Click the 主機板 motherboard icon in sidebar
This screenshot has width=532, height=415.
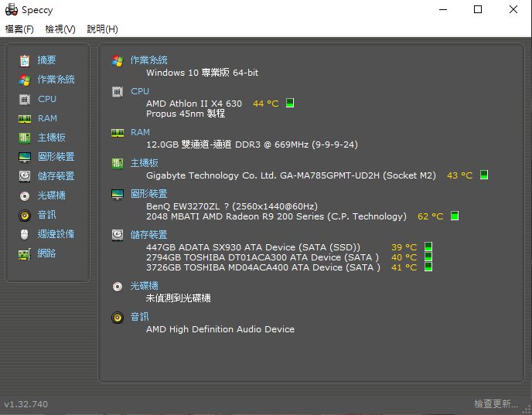[25, 138]
